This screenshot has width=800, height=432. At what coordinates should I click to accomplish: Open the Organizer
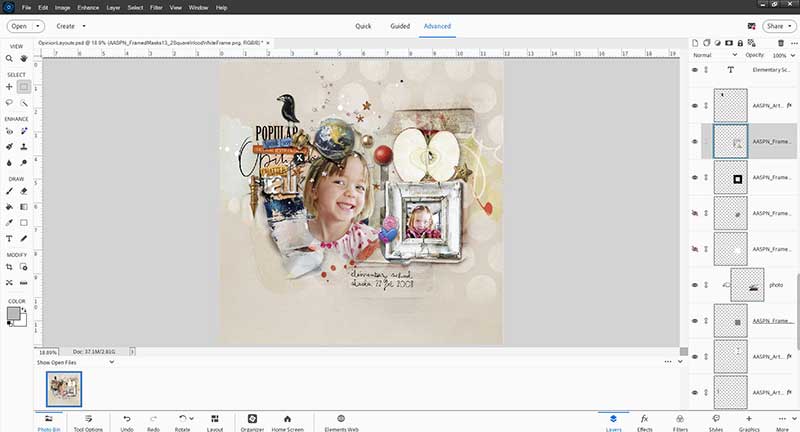point(252,422)
